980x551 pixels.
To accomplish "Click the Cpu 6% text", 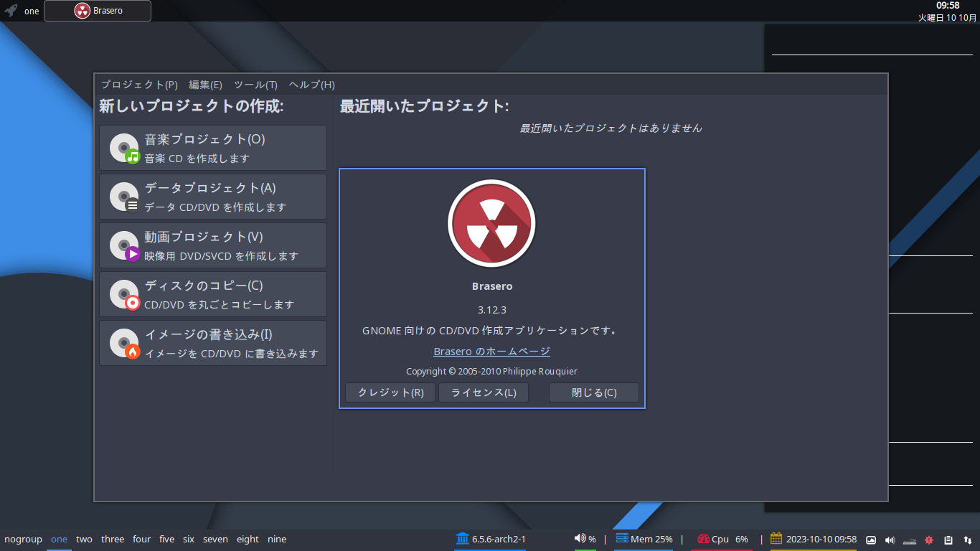I will pyautogui.click(x=730, y=539).
